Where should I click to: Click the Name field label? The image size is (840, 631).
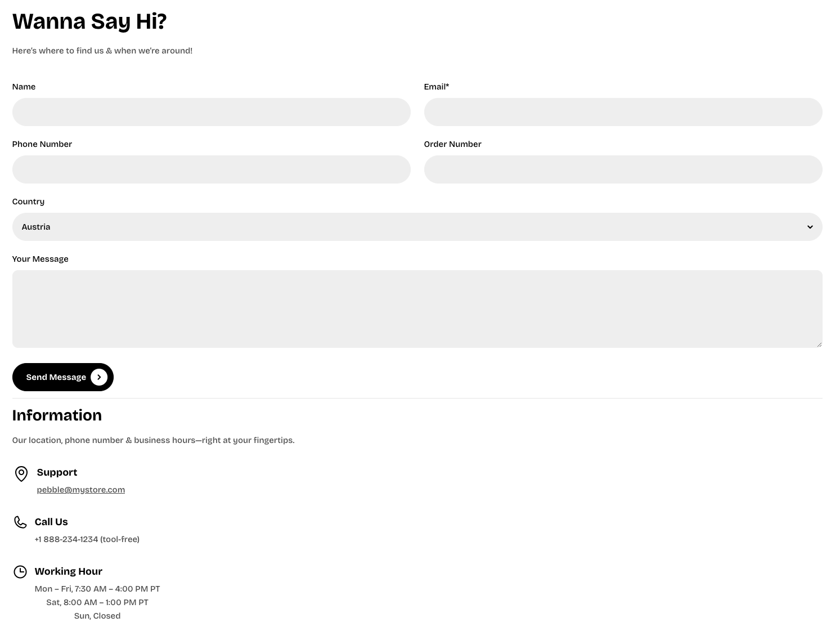(x=24, y=87)
